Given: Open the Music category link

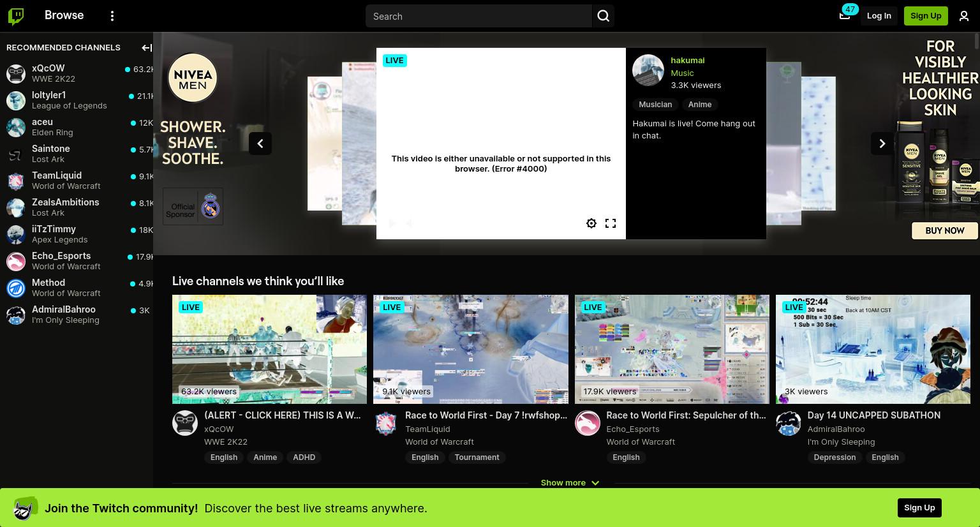Looking at the screenshot, I should click(x=682, y=73).
